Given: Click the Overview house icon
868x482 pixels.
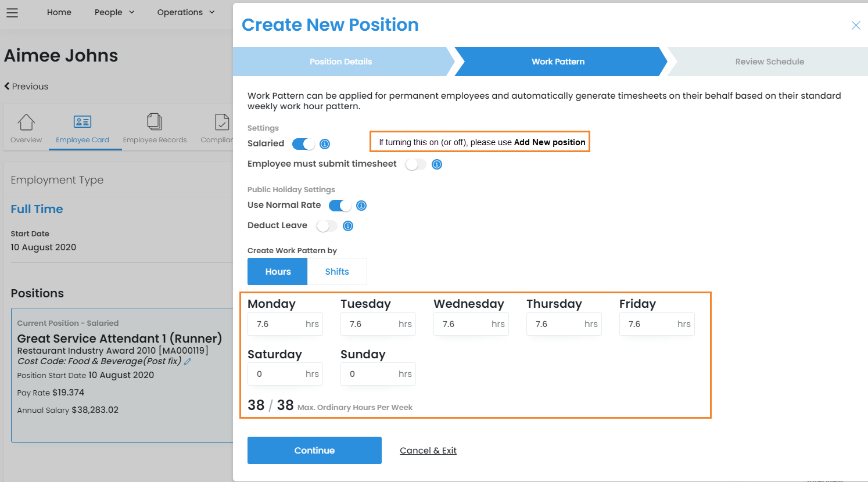Looking at the screenshot, I should click(26, 122).
